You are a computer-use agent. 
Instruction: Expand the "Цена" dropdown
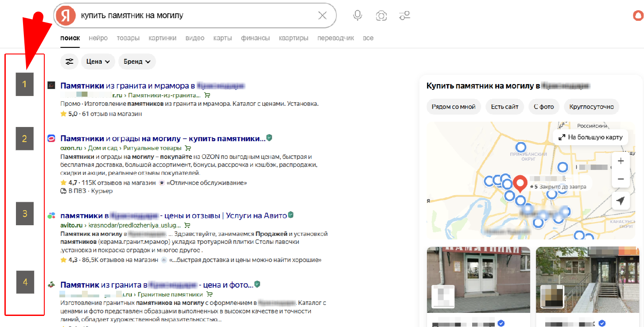(98, 62)
